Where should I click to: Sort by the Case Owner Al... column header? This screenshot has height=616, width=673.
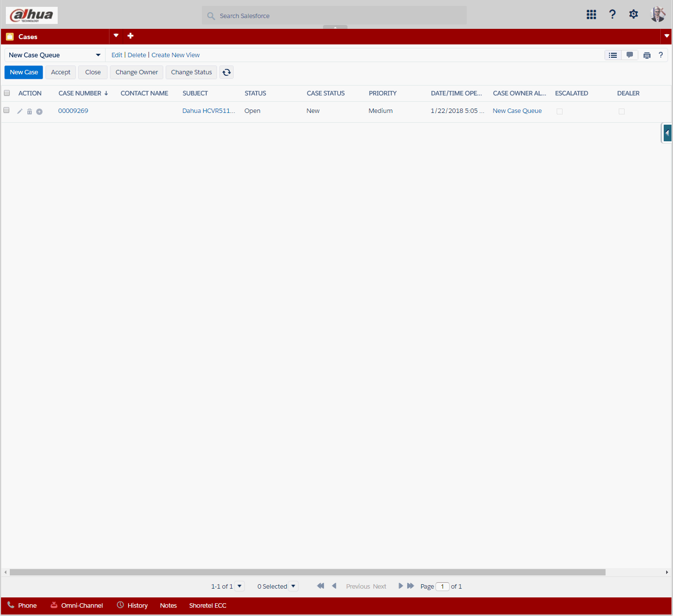[520, 93]
